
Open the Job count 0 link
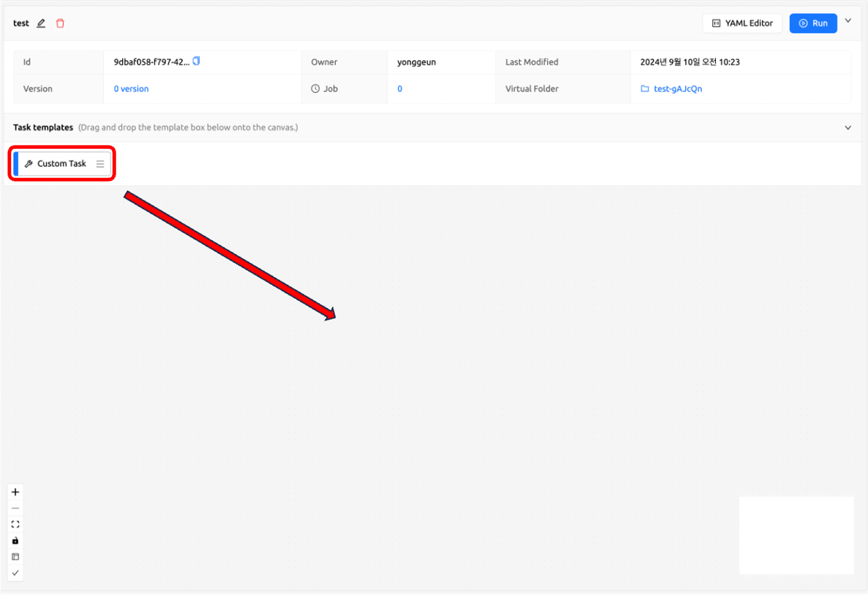pos(400,89)
